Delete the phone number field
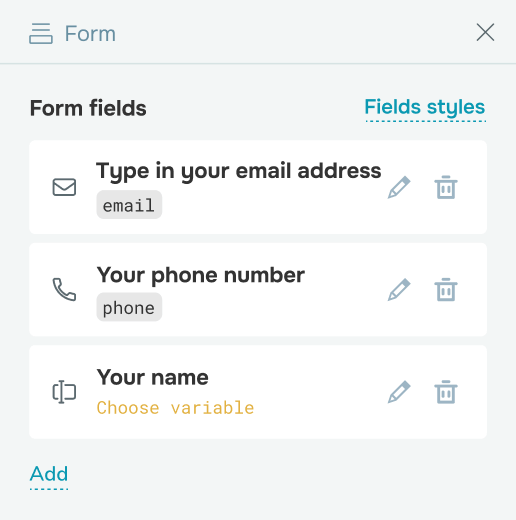This screenshot has width=516, height=520. (446, 290)
